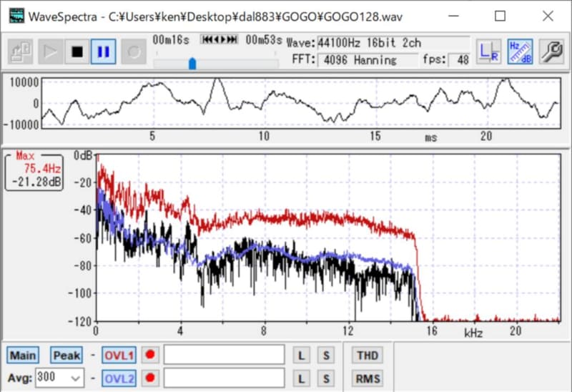572x392 pixels.
Task: Toggle the Peak hold display button
Action: [66, 355]
